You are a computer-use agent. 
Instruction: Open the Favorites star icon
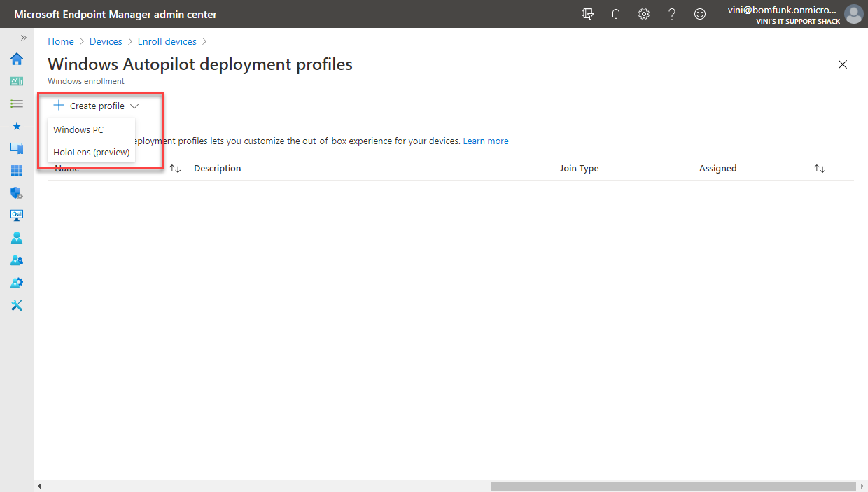17,126
